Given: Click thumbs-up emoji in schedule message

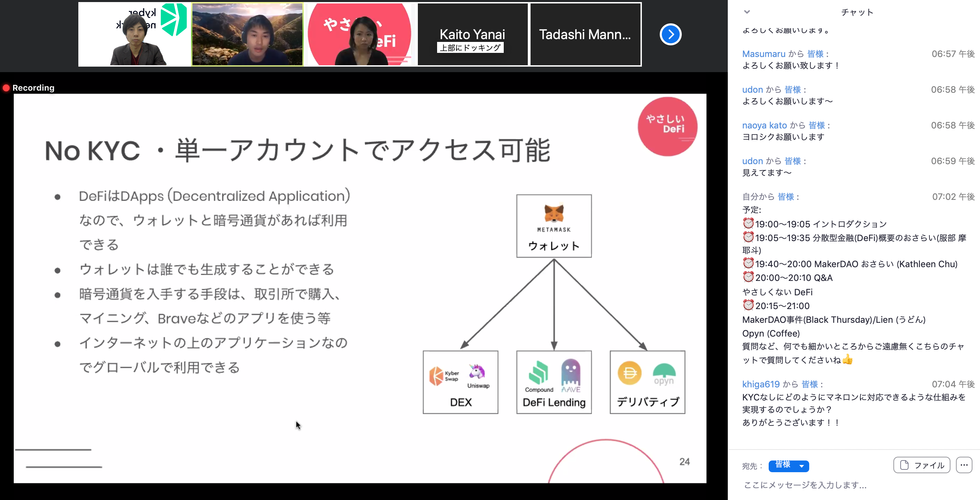Looking at the screenshot, I should pyautogui.click(x=847, y=359).
